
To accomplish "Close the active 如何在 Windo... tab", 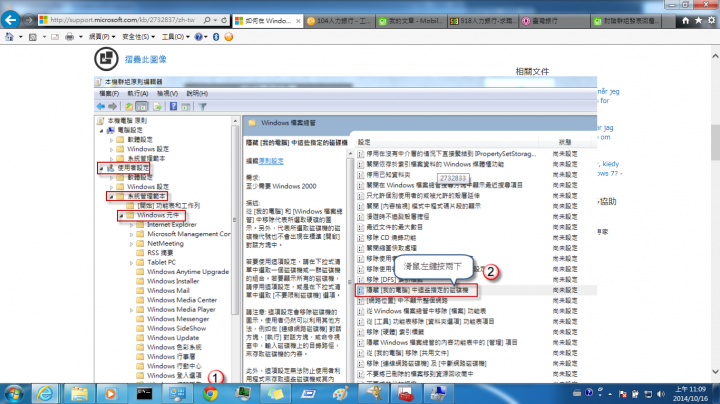I will 298,21.
